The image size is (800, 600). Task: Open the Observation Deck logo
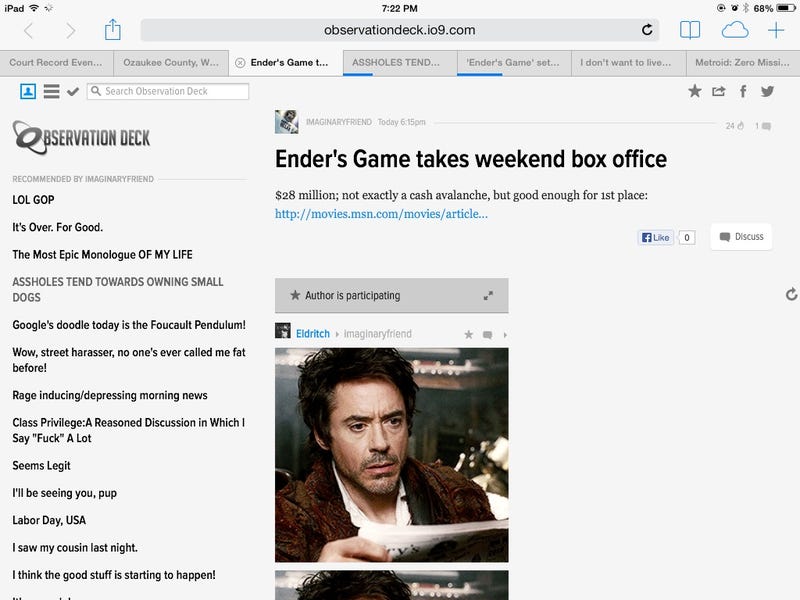tap(81, 137)
